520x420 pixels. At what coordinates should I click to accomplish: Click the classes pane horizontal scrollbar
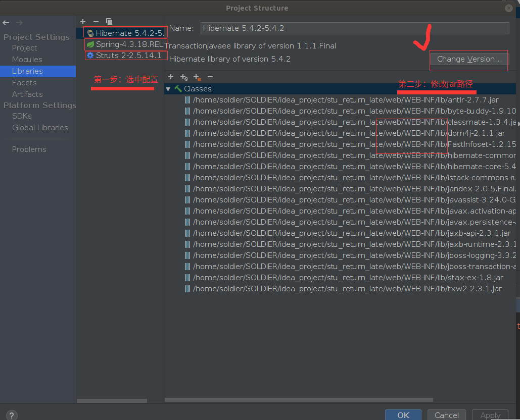(299, 400)
